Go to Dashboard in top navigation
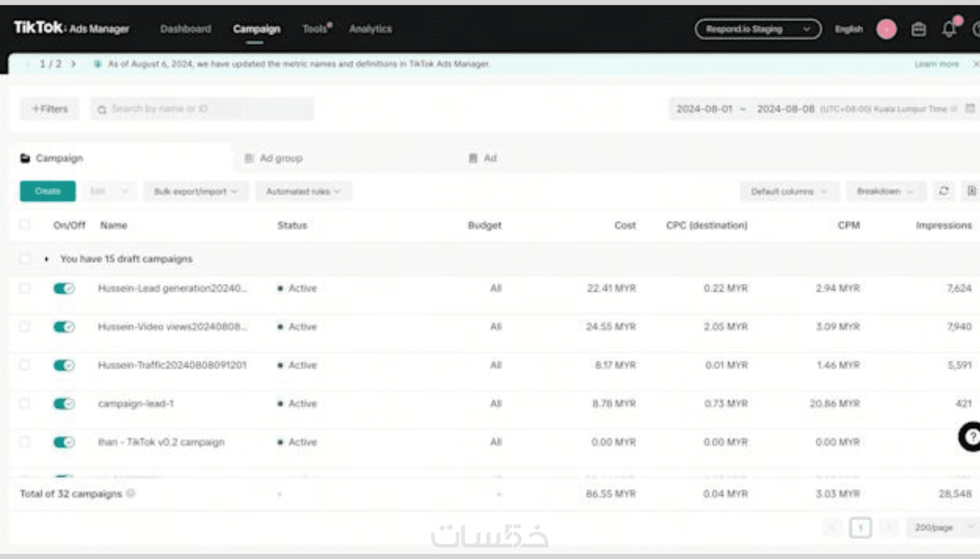 (186, 29)
